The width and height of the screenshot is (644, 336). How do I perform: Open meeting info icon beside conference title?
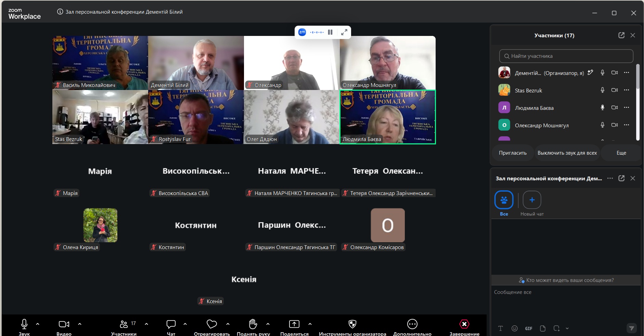pos(60,12)
